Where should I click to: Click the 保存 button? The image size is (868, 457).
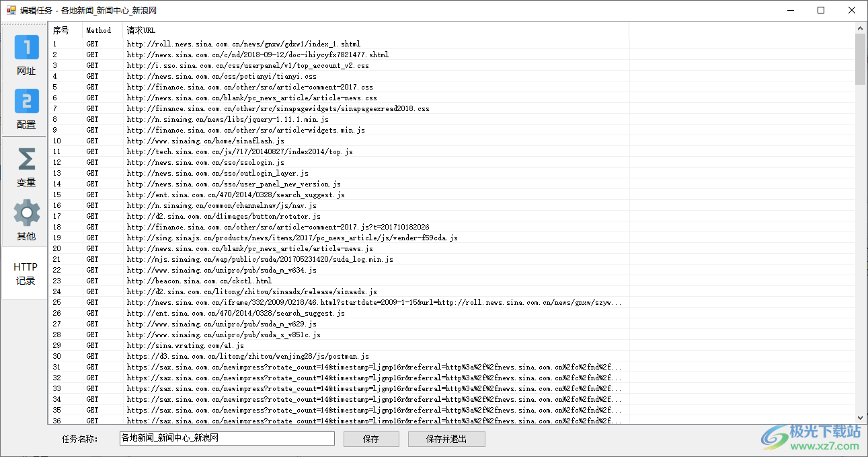[x=370, y=439]
